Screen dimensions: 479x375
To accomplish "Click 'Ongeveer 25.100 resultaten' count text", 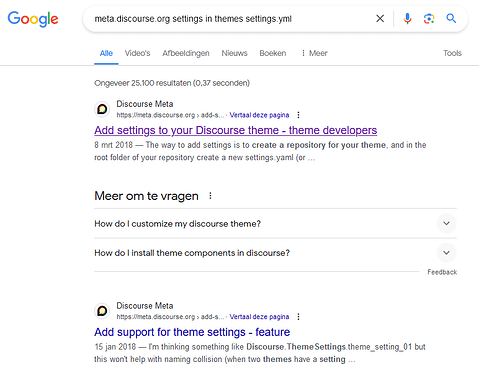I will click(172, 83).
